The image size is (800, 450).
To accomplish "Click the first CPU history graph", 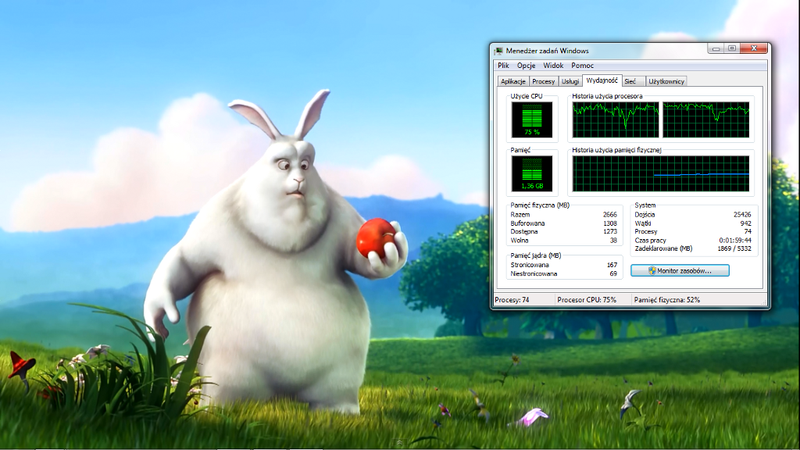I will pos(615,119).
